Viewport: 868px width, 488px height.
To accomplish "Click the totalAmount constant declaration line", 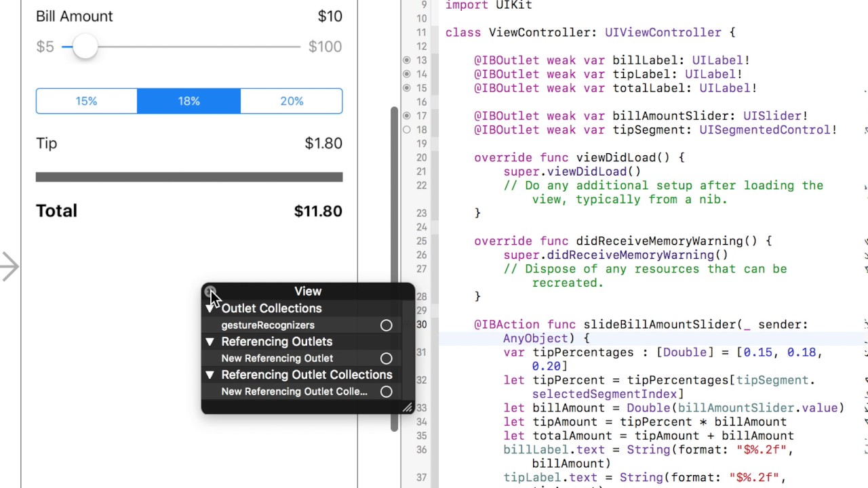I will coord(648,436).
